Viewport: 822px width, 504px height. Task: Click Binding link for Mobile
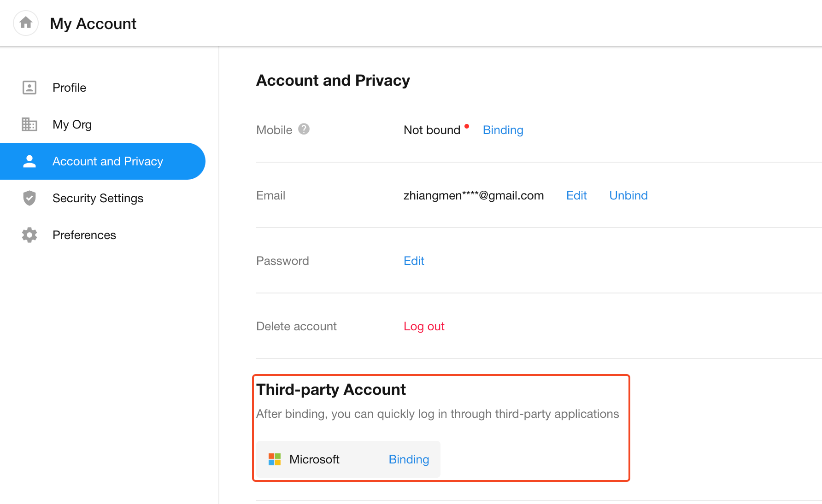coord(503,130)
